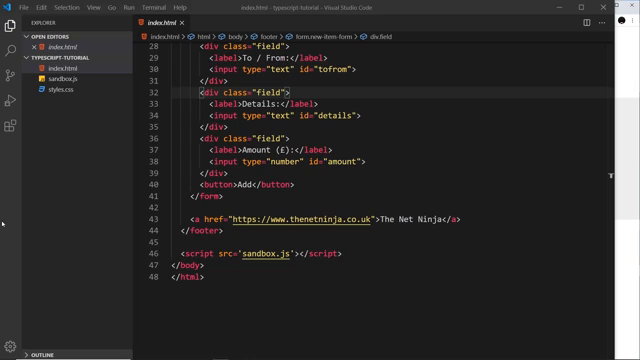Click the HTML file icon beside index.html in TYPESCRIPT-TUTORIAL
The height and width of the screenshot is (360, 640).
point(42,68)
